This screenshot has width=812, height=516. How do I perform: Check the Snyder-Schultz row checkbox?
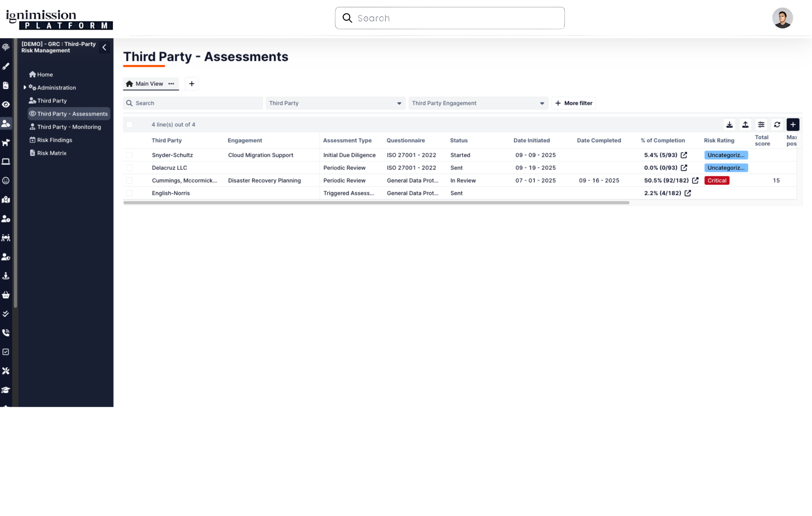pyautogui.click(x=129, y=155)
